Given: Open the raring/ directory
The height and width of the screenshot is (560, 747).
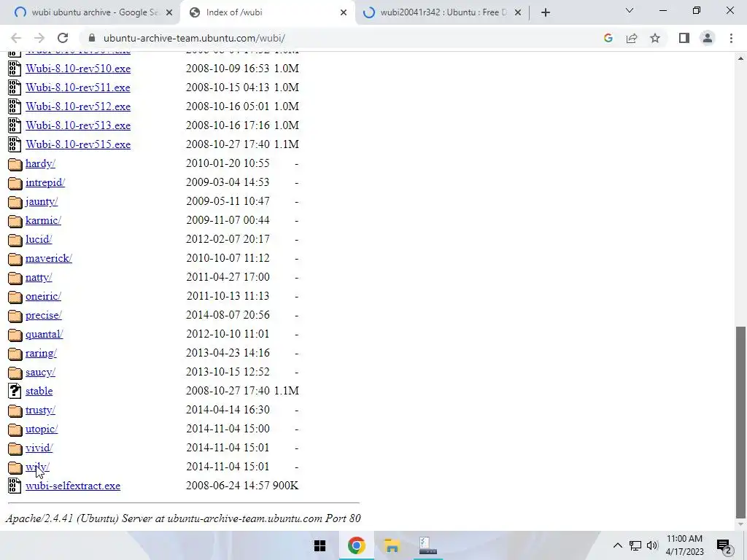Looking at the screenshot, I should point(41,354).
